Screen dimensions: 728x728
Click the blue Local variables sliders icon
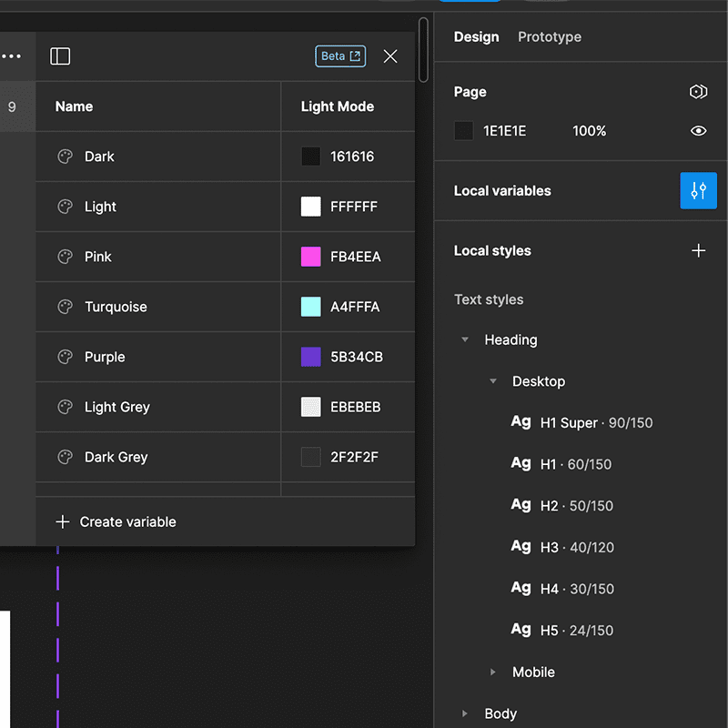click(x=698, y=191)
